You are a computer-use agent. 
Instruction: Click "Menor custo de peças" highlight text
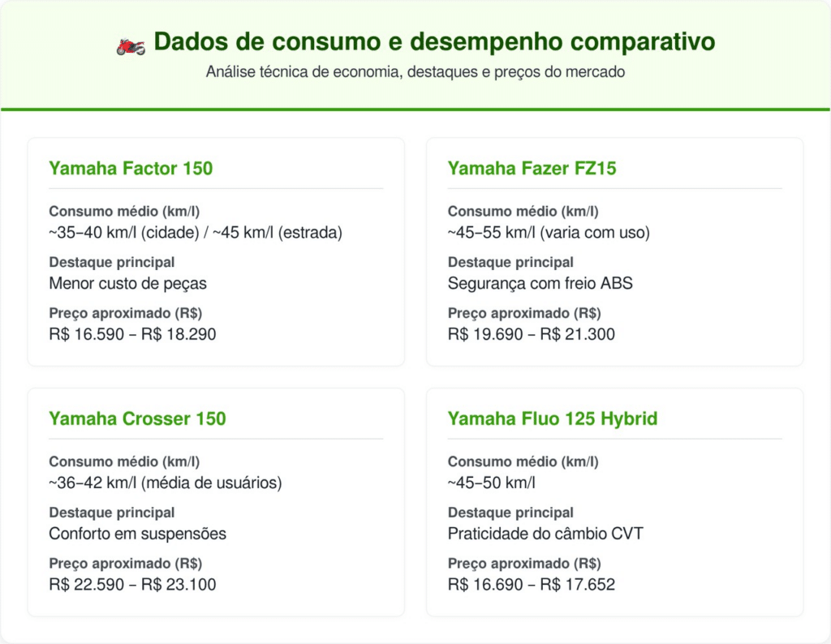point(127,283)
